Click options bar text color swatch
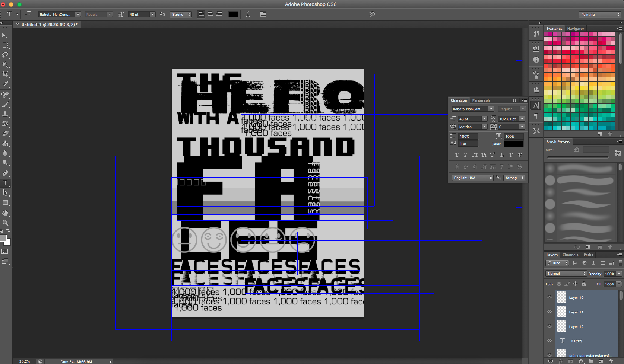This screenshot has width=624, height=364. point(233,14)
